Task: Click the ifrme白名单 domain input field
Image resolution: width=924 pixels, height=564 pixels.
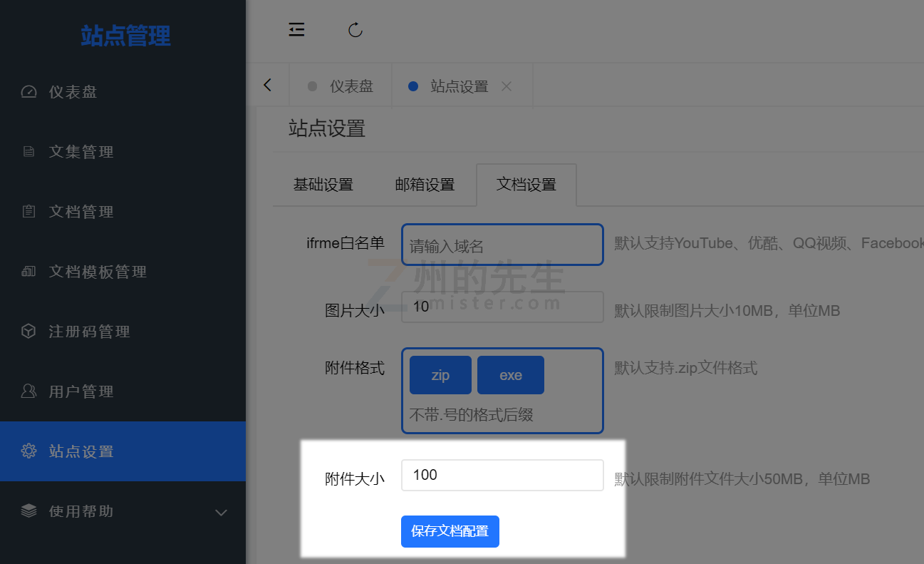Action: coord(502,245)
